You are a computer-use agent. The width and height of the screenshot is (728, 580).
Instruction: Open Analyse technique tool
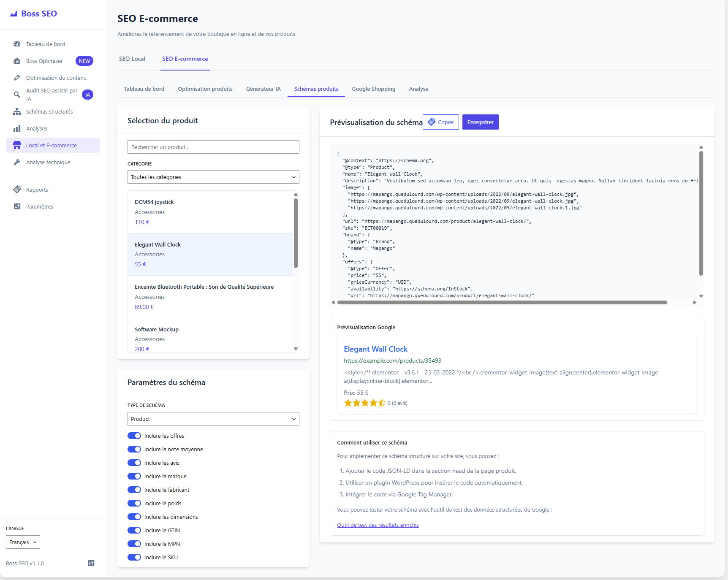coord(47,162)
